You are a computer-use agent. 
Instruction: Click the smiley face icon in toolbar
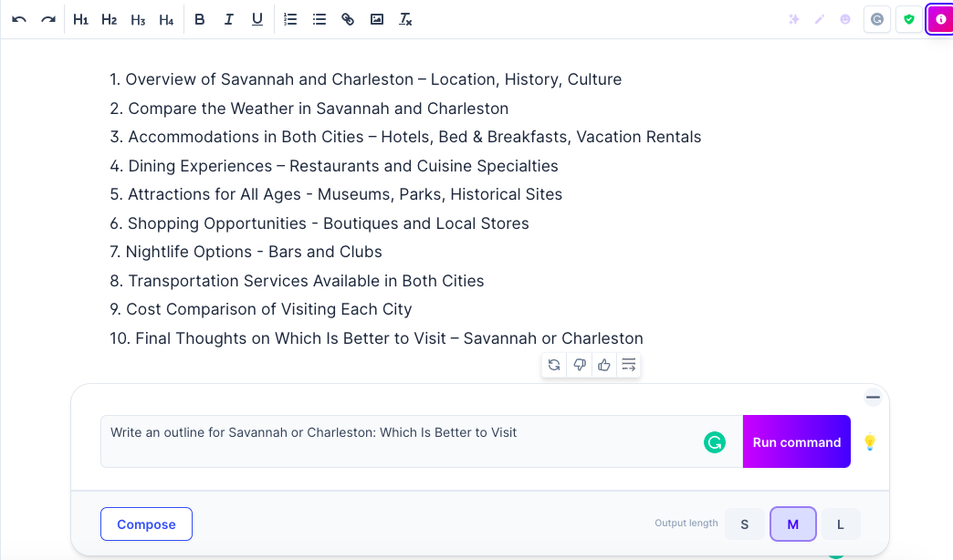(x=844, y=19)
